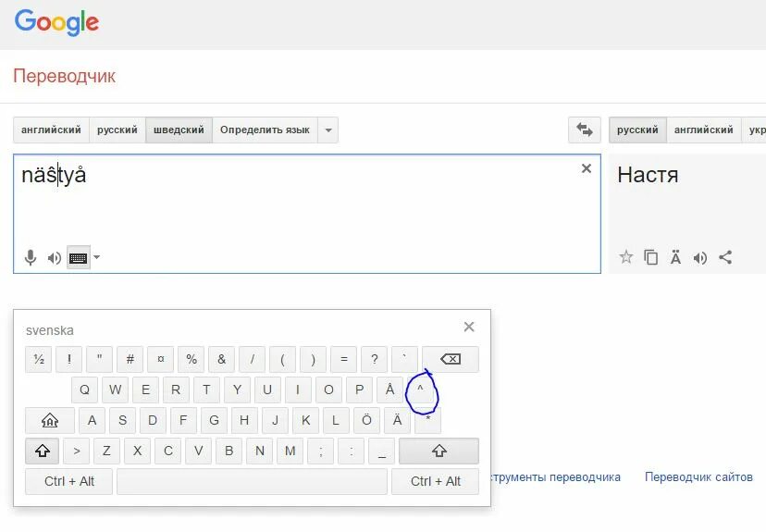766x532 pixels.
Task: Tap the M key
Action: pyautogui.click(x=290, y=451)
